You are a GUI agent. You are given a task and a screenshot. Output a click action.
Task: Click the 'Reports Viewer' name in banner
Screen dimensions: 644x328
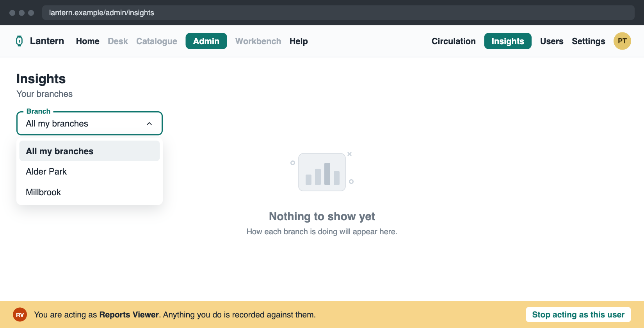coord(129,315)
